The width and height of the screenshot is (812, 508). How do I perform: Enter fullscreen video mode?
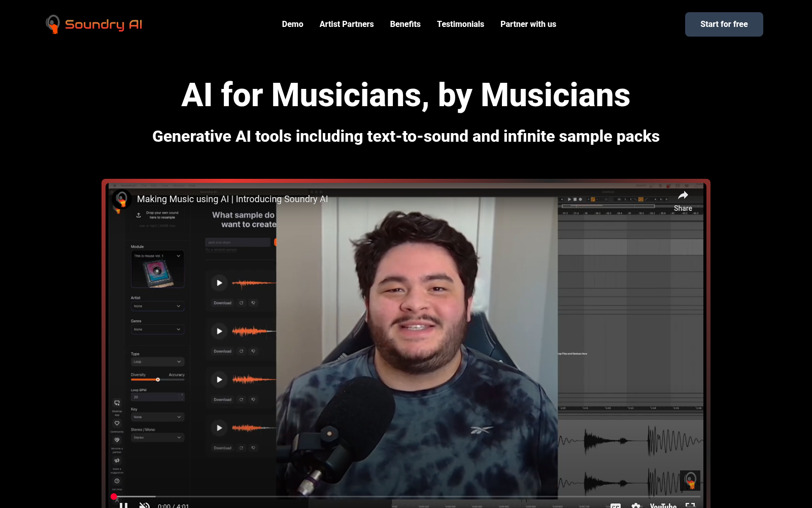pyautogui.click(x=690, y=505)
